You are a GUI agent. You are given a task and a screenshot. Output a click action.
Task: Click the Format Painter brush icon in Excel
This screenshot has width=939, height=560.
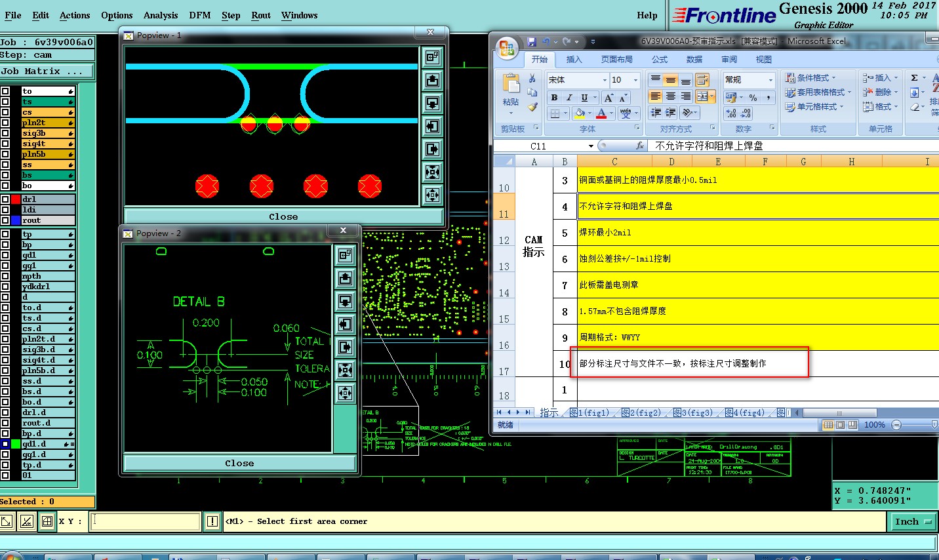(532, 107)
